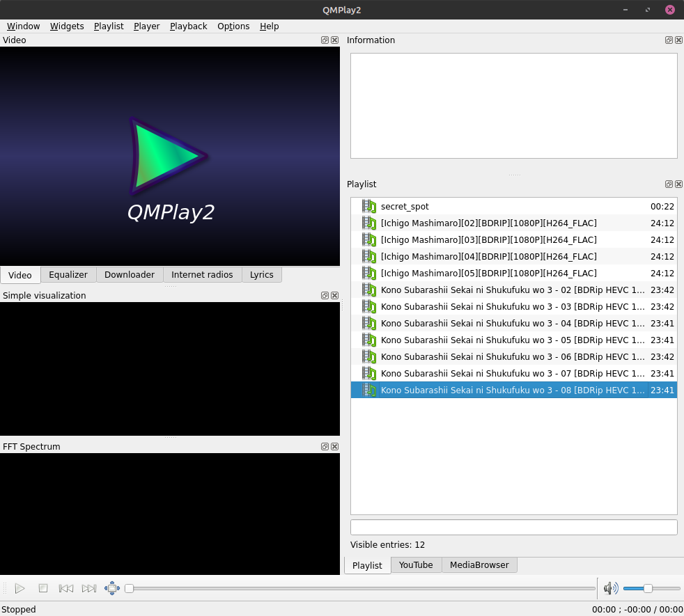Adjust the volume slider
Image resolution: width=684 pixels, height=616 pixels.
(652, 589)
